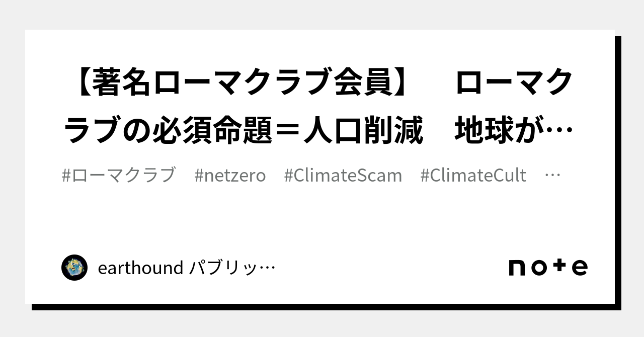Open the #ClimateScam hashtag
The height and width of the screenshot is (337, 644).
343,175
